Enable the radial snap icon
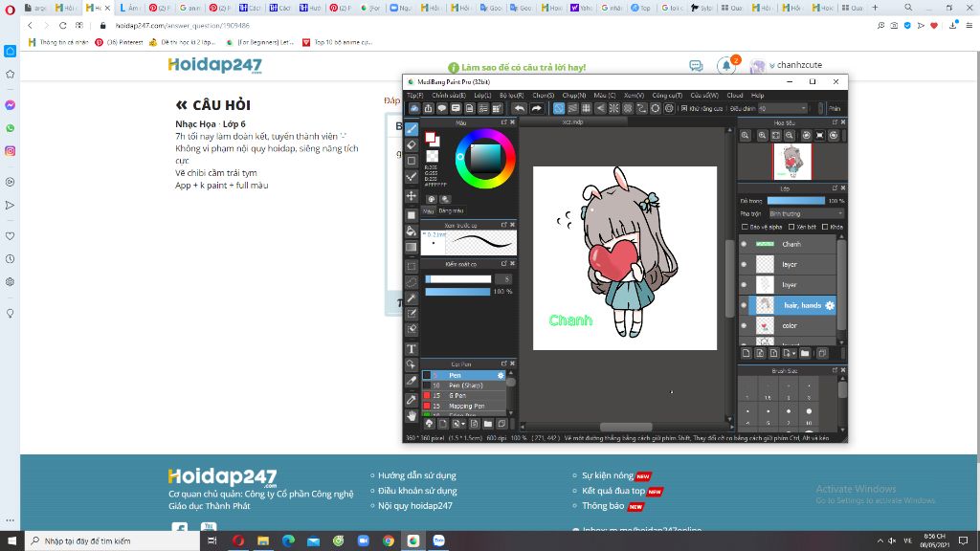 pos(613,108)
